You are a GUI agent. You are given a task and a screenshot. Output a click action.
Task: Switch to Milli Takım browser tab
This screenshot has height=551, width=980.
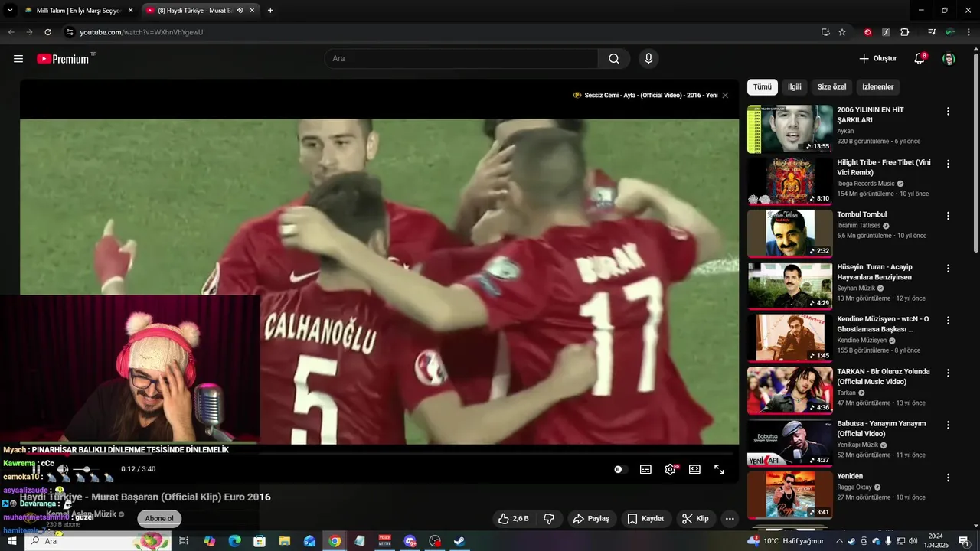point(78,11)
